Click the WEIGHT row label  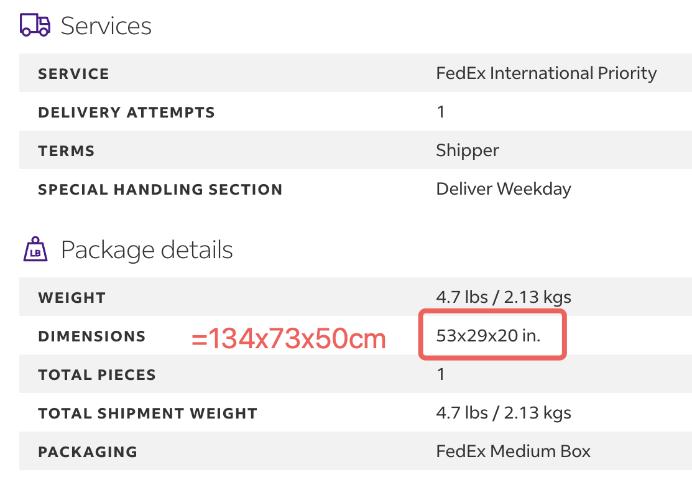coord(71,297)
